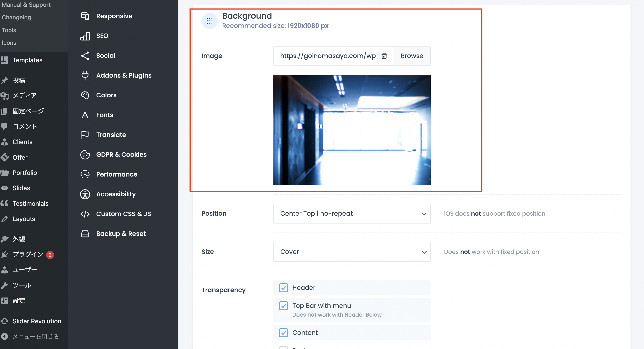Expand the Size dropdown menu
Image resolution: width=644 pixels, height=349 pixels.
[352, 252]
